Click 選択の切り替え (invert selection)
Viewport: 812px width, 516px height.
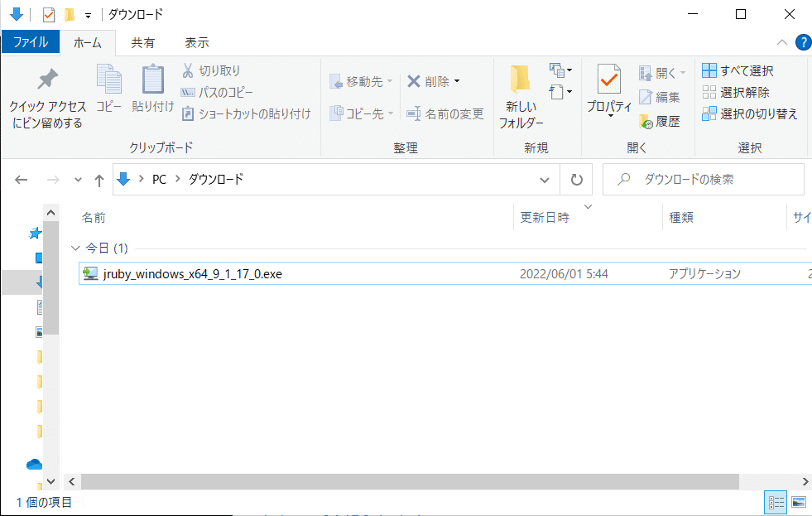click(x=749, y=113)
